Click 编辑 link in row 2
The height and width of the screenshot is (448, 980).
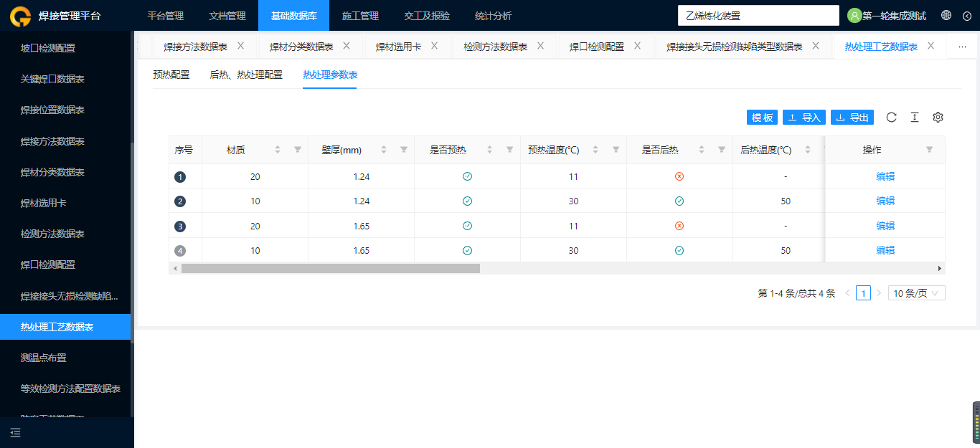coord(885,201)
